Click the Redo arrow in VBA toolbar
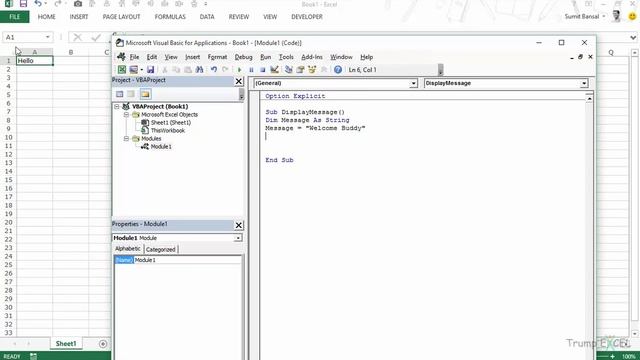The height and width of the screenshot is (360, 640). click(225, 70)
